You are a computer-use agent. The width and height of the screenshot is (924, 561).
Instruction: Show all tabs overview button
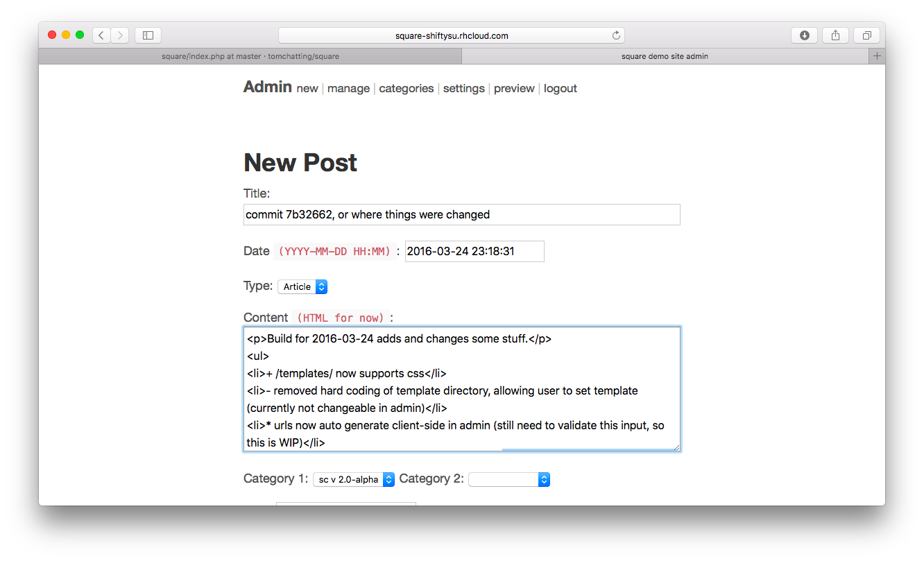(x=866, y=35)
